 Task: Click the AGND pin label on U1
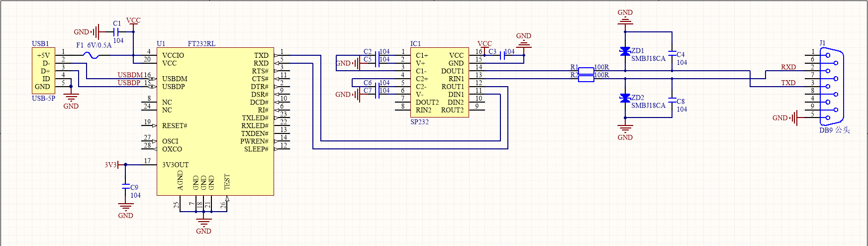pyautogui.click(x=180, y=180)
